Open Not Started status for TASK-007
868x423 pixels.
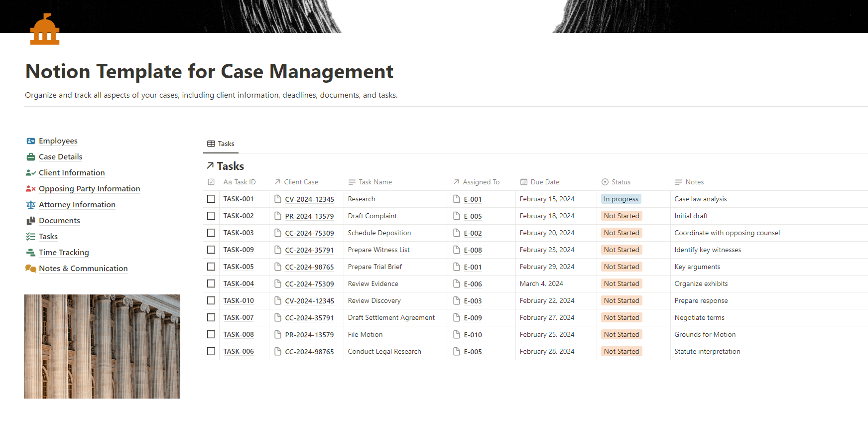(x=621, y=317)
